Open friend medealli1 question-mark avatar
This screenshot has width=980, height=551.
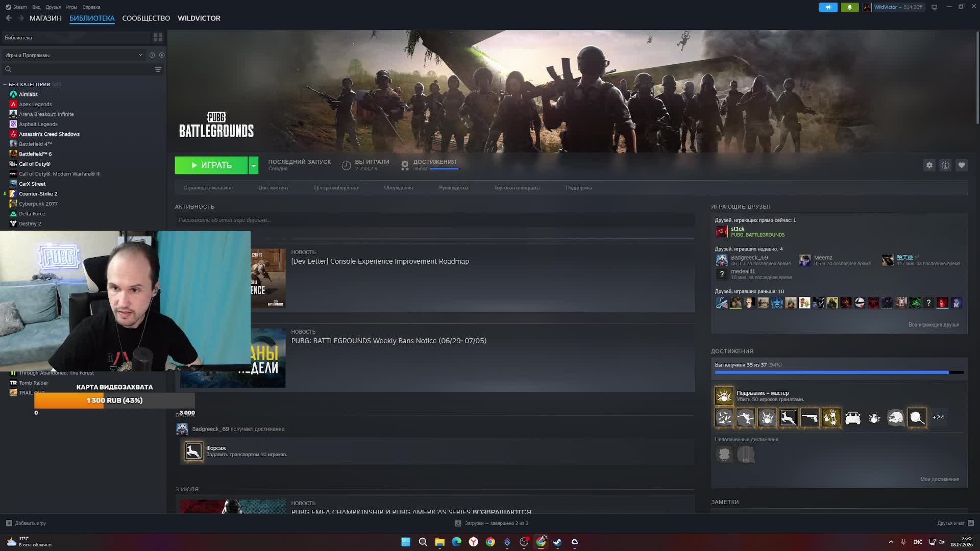[x=721, y=274]
